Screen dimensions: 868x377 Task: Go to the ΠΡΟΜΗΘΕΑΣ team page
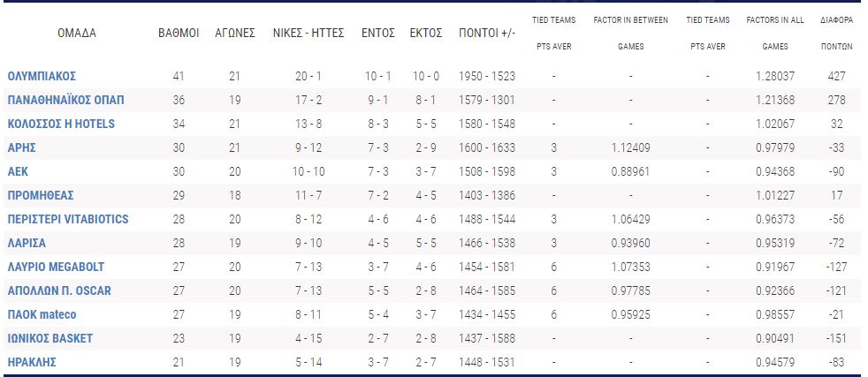pos(41,195)
